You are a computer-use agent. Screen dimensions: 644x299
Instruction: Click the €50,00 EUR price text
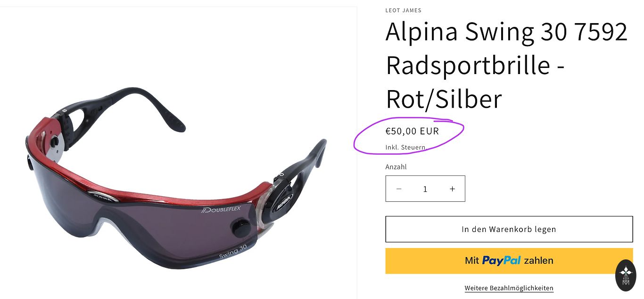pyautogui.click(x=412, y=131)
